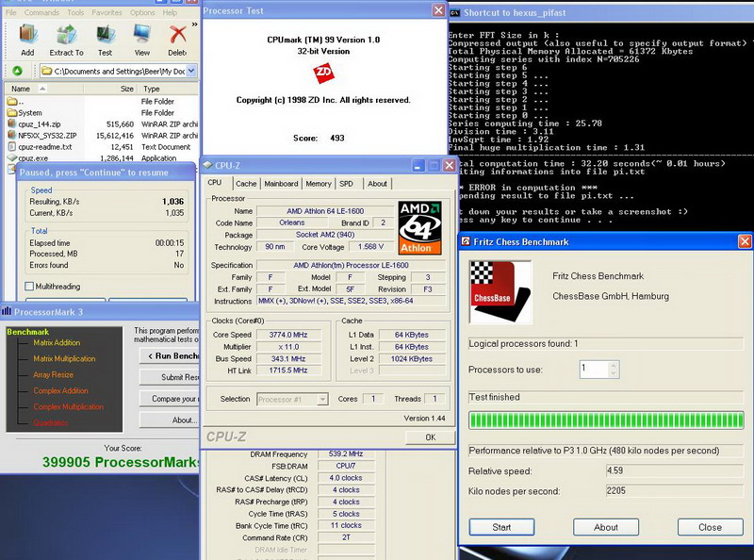Viewport: 754px width, 560px height.
Task: Click the AMD 64 Athlon logo in CPU-Z
Action: click(x=419, y=227)
